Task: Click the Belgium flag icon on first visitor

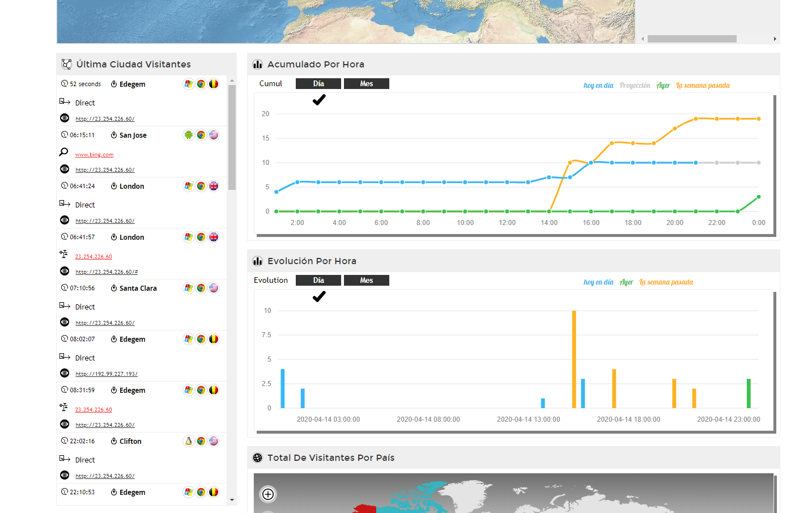Action: click(x=214, y=84)
